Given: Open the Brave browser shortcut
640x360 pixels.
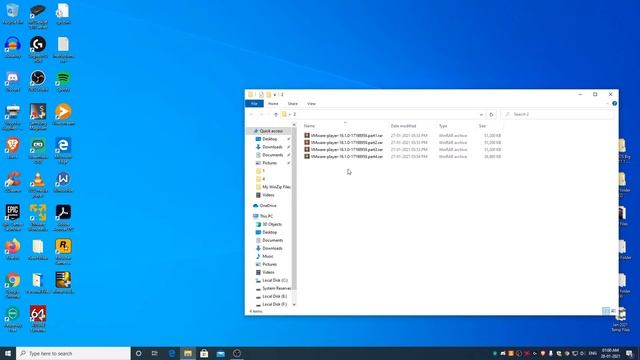Looking at the screenshot, I should click(x=13, y=149).
